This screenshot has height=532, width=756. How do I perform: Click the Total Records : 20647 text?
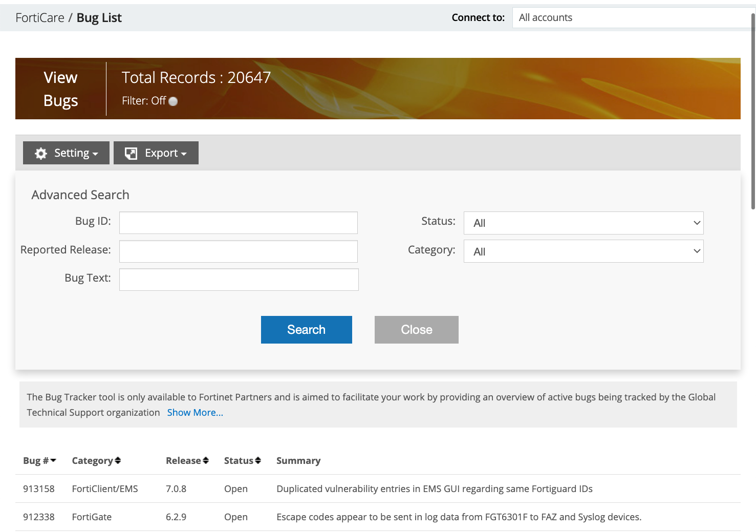tap(196, 77)
